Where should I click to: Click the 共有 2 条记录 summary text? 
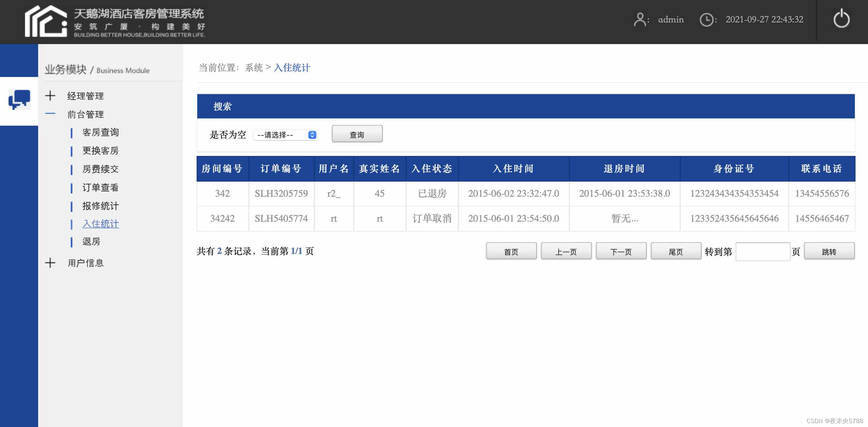pos(224,251)
